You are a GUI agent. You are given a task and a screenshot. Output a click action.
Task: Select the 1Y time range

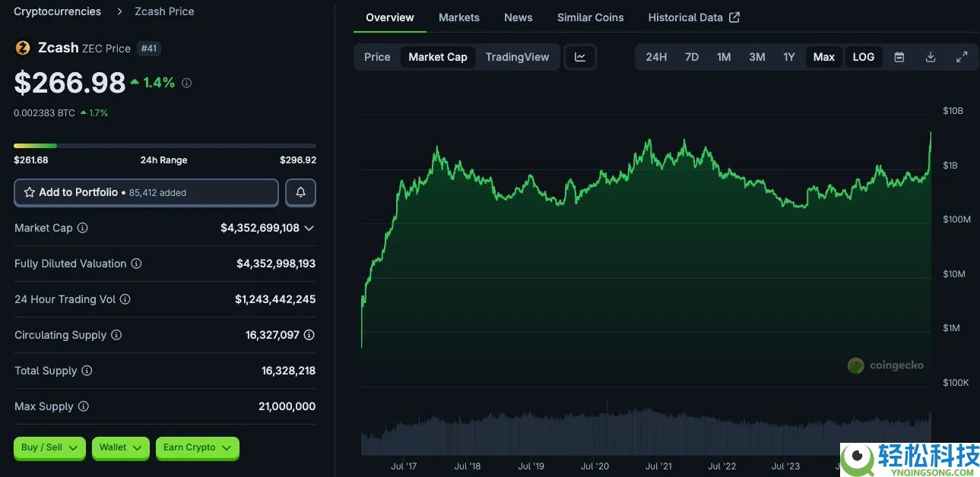point(789,57)
